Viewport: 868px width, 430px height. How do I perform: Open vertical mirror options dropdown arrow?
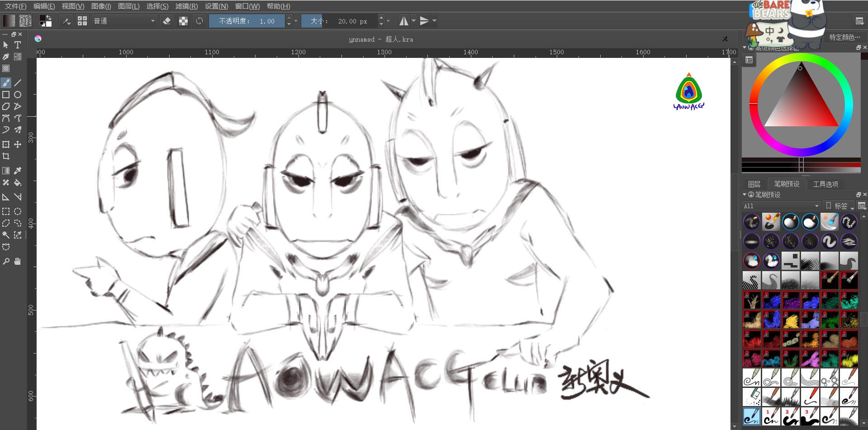click(x=434, y=21)
